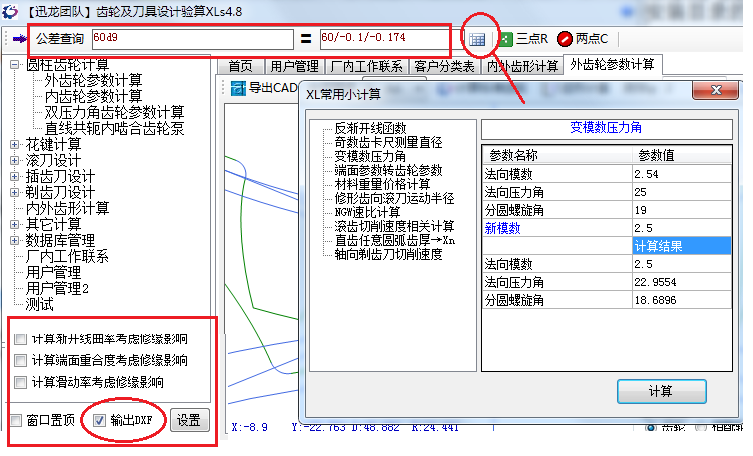Click the 设置 button
The height and width of the screenshot is (456, 753).
[189, 420]
